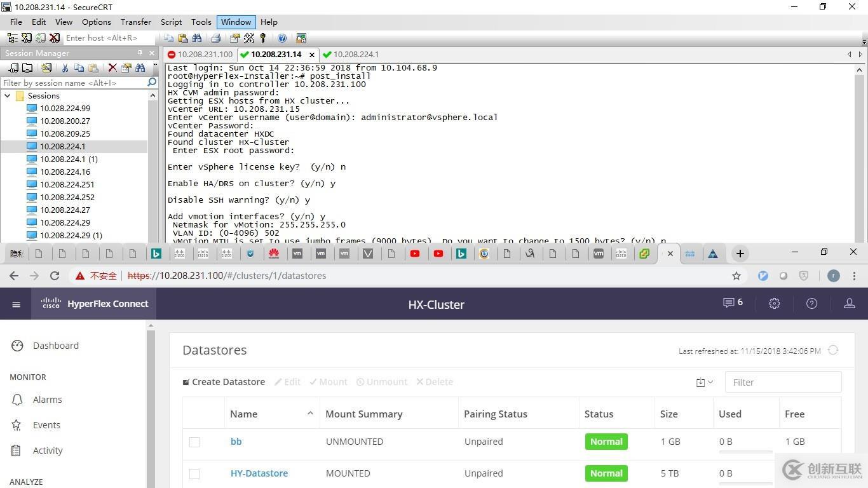Close the Session Manager panel

click(x=152, y=53)
